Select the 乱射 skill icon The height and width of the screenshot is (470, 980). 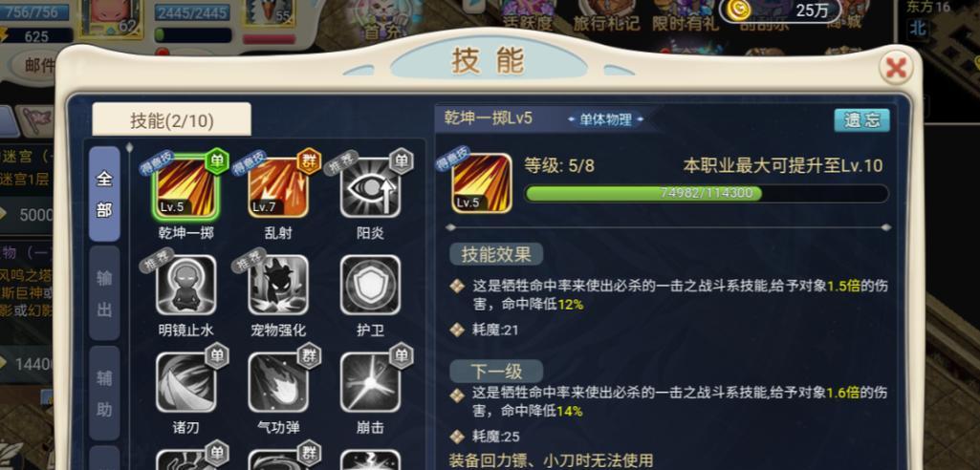[x=278, y=186]
